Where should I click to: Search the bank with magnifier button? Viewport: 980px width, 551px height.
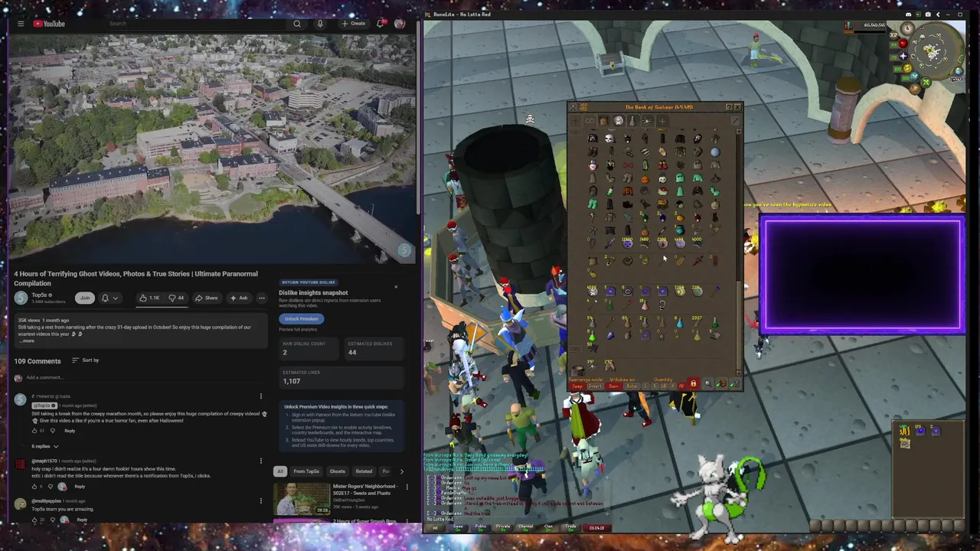pos(707,383)
